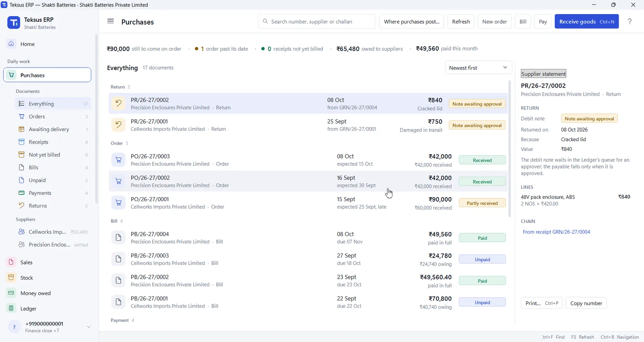Click document icon of PB/26-27/0004 row
644x342 pixels.
tap(118, 238)
